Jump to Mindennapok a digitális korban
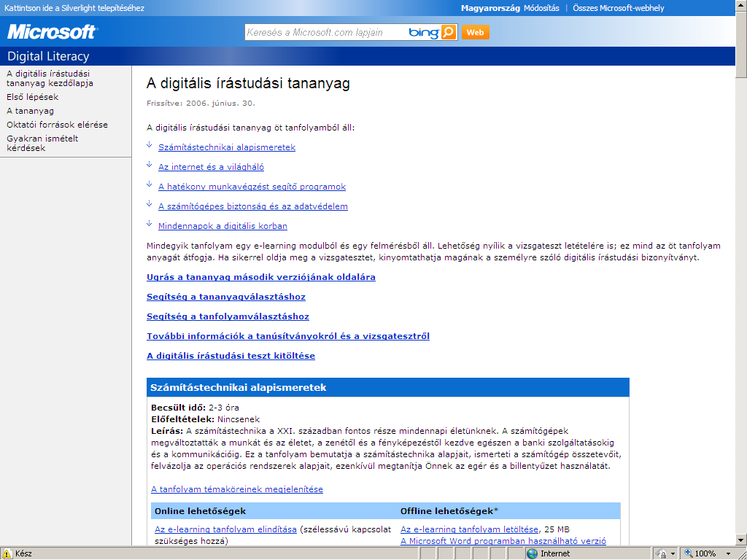Image resolution: width=747 pixels, height=560 pixels. [222, 226]
